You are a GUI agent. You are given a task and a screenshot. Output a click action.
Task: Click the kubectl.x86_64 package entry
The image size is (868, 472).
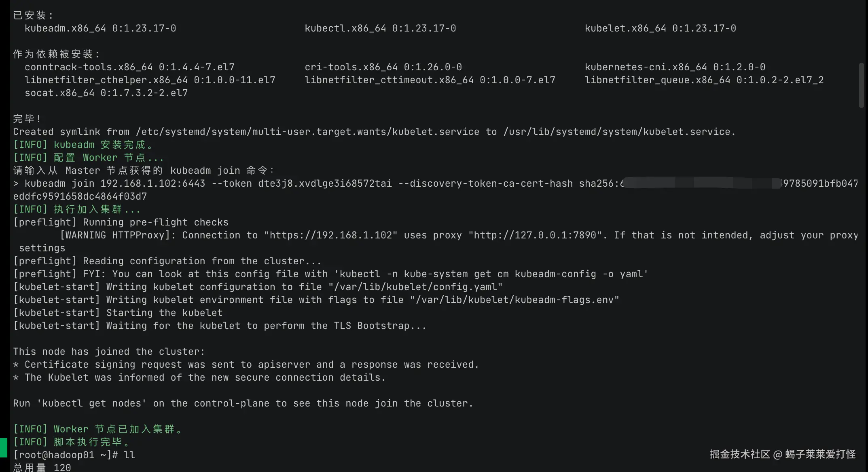(345, 28)
